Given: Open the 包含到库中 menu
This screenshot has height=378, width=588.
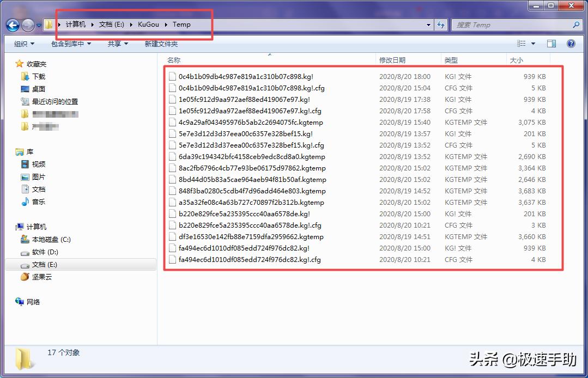Looking at the screenshot, I should pos(71,44).
